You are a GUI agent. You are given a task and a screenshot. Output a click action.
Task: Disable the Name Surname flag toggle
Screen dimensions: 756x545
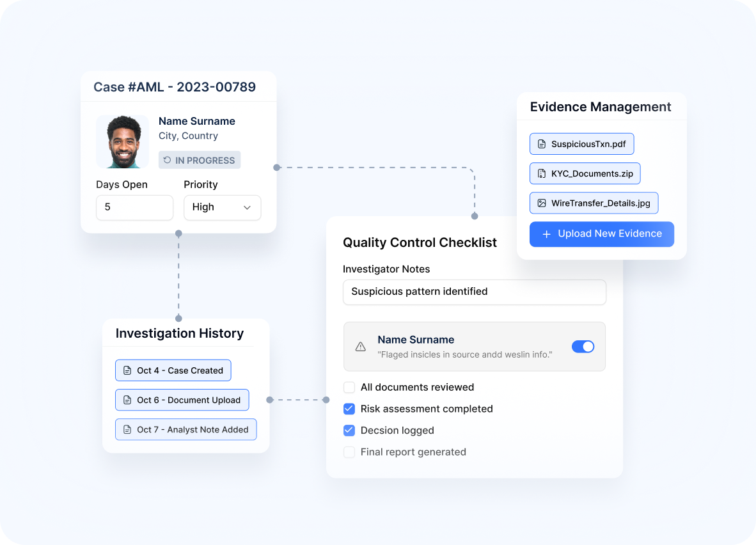[583, 347]
